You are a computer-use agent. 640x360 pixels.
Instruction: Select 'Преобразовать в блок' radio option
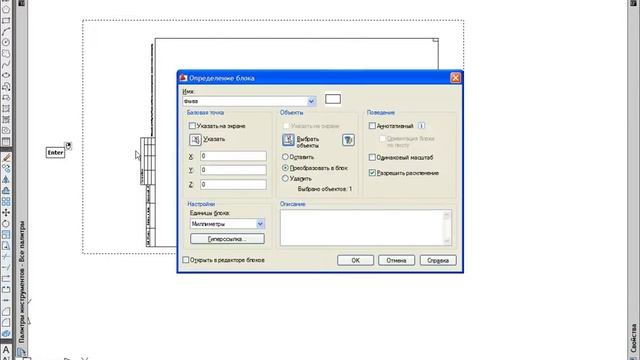coord(285,168)
